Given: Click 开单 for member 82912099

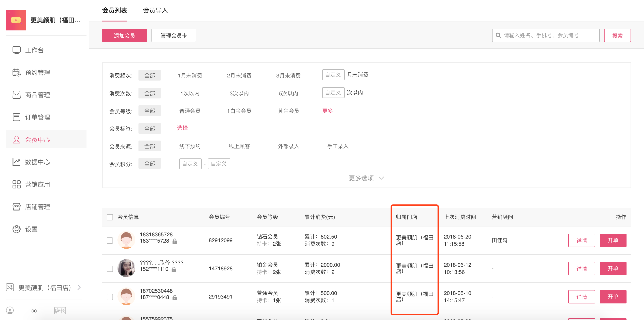Looking at the screenshot, I should tap(613, 240).
